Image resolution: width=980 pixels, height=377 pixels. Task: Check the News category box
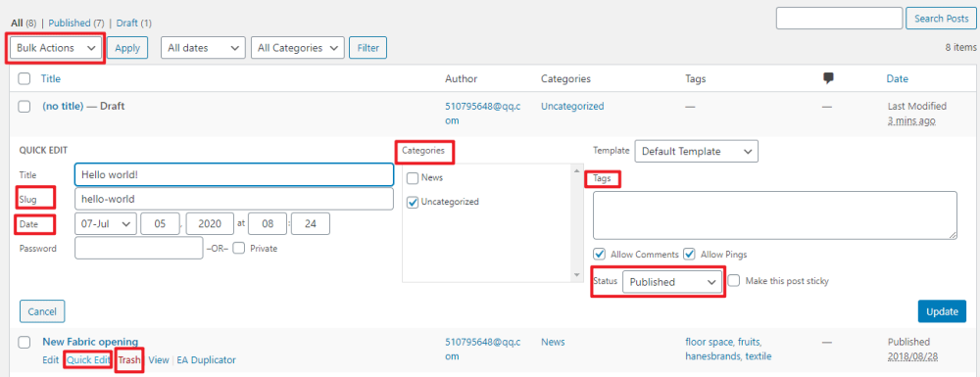(x=413, y=178)
